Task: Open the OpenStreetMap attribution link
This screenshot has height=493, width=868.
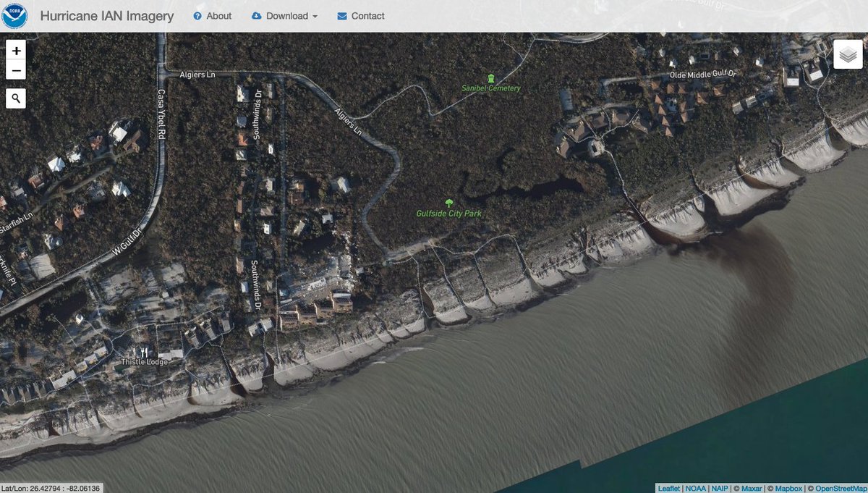Action: coord(841,488)
